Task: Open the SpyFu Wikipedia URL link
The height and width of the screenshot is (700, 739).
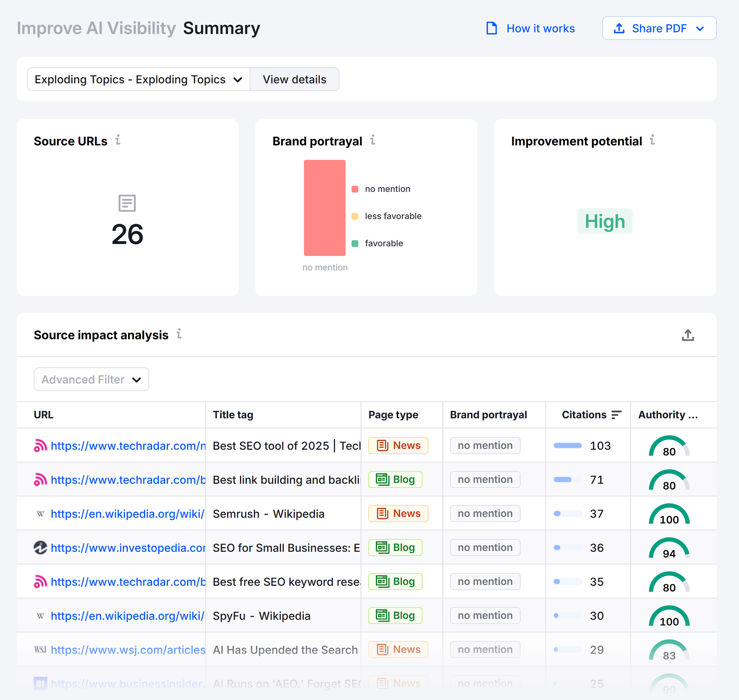Action: 128,616
